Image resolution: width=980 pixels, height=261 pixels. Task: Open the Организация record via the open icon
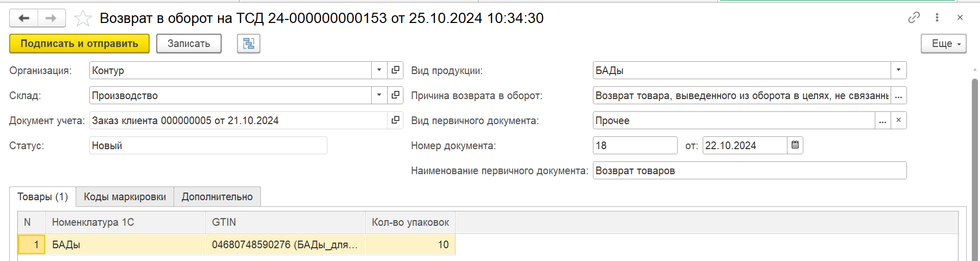coord(395,70)
